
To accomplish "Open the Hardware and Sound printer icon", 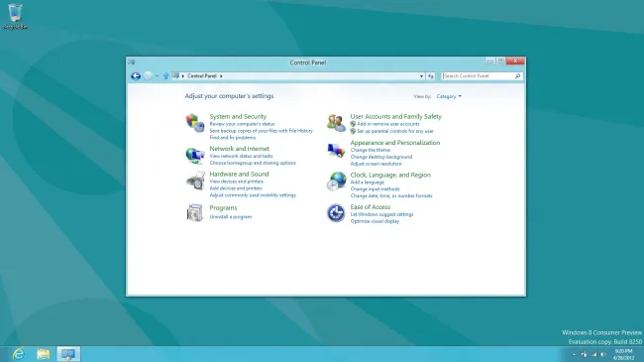I will tap(195, 181).
